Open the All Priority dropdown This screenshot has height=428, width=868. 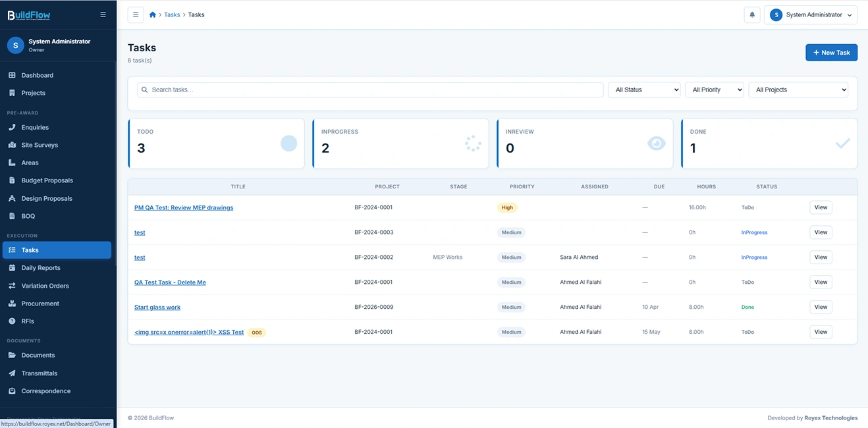[x=714, y=90]
